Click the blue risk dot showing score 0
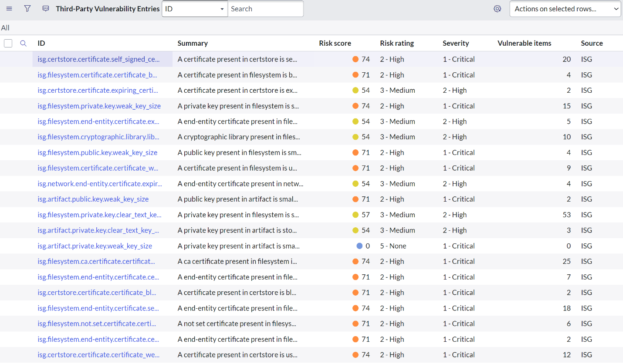The height and width of the screenshot is (364, 623). [x=359, y=246]
